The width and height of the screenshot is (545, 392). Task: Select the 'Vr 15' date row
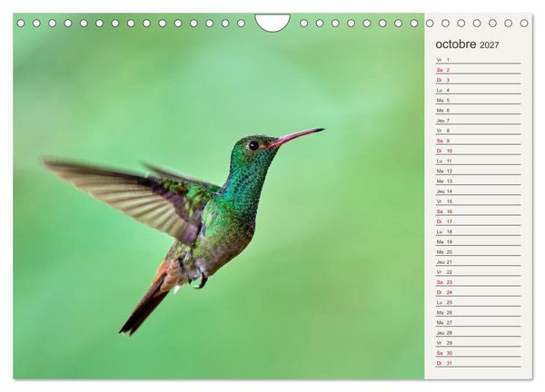479,201
